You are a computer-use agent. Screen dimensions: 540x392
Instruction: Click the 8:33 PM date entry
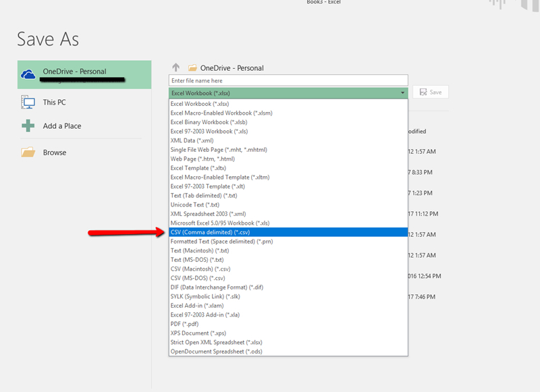point(421,172)
